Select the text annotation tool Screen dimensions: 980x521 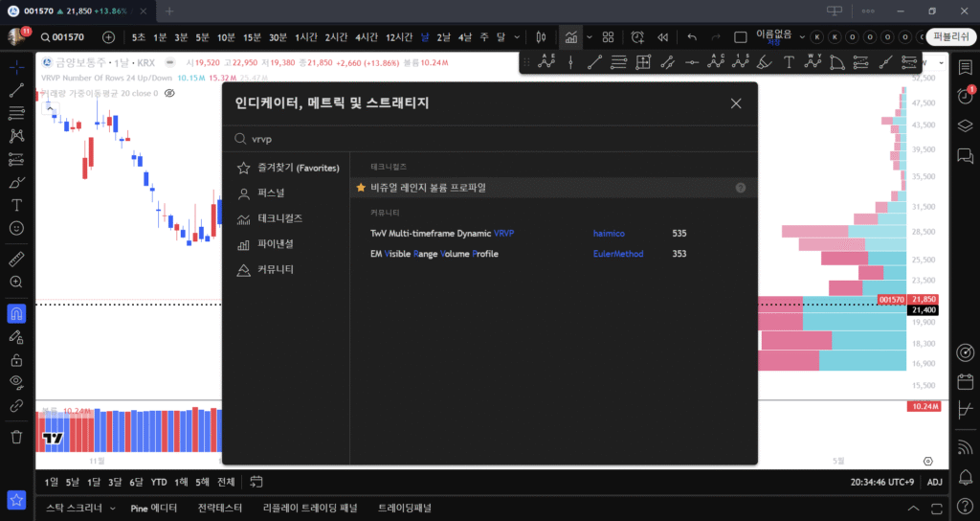(16, 205)
